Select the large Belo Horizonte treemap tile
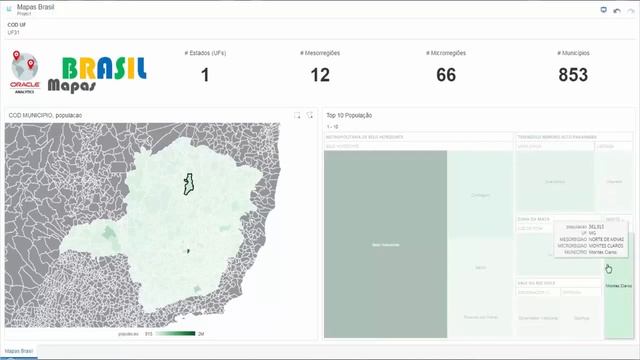640x360 pixels. tap(385, 244)
